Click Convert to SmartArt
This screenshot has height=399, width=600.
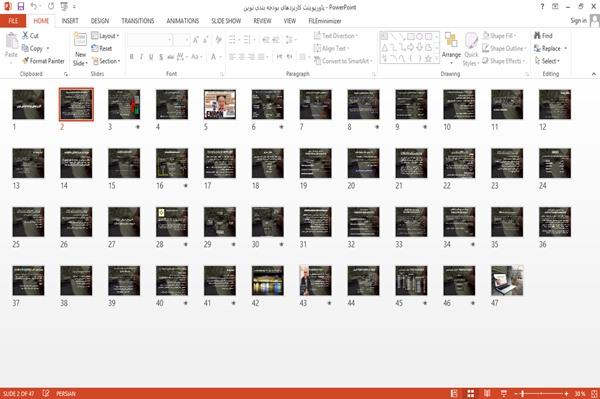(343, 61)
